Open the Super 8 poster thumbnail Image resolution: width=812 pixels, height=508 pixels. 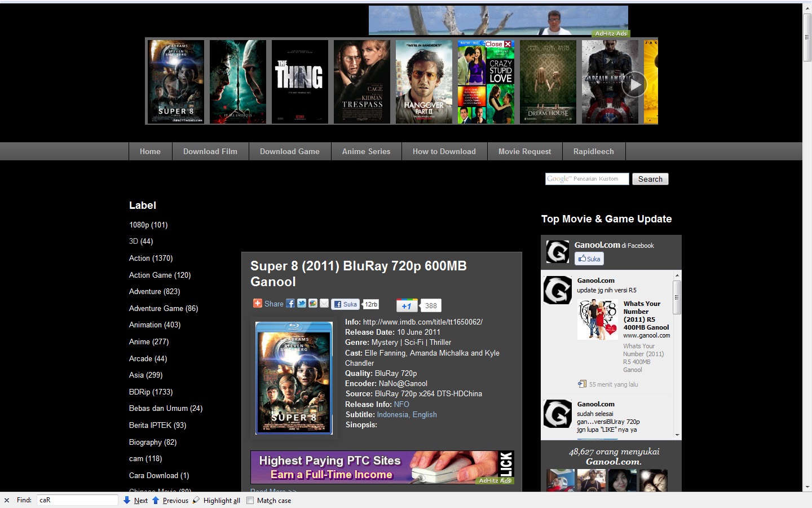176,81
